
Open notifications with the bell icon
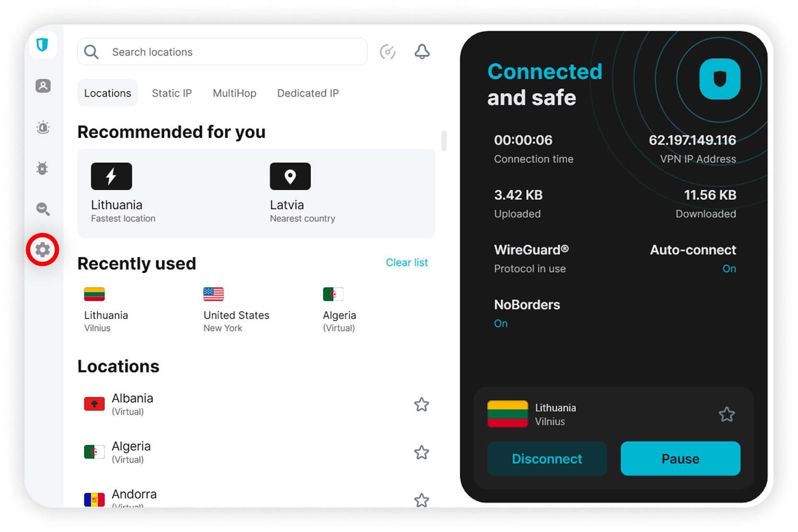pos(422,52)
